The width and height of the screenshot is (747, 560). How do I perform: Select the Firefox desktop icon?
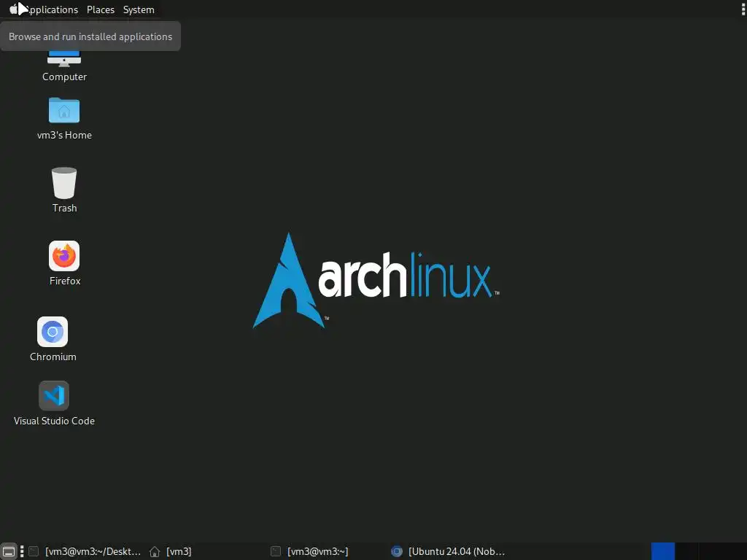coord(64,256)
